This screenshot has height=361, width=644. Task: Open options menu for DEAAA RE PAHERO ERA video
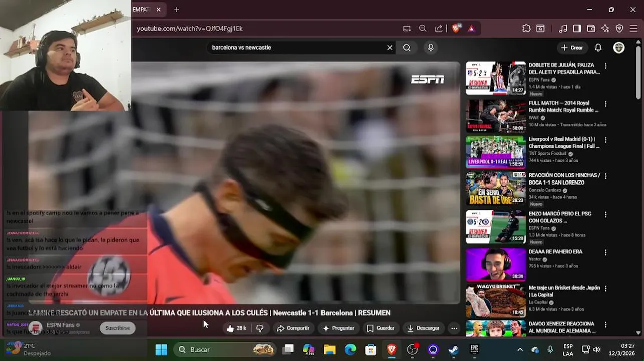(605, 252)
